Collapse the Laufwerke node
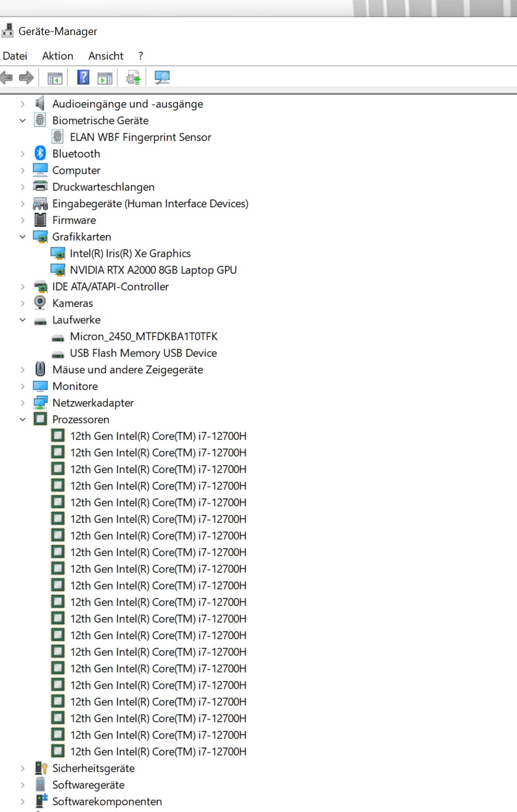This screenshot has height=812, width=517. [x=23, y=320]
